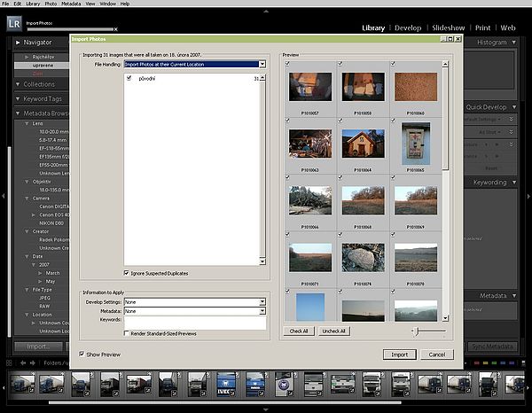Toggle Ignore Suspected Duplicates checkbox
The height and width of the screenshot is (413, 532).
click(128, 273)
